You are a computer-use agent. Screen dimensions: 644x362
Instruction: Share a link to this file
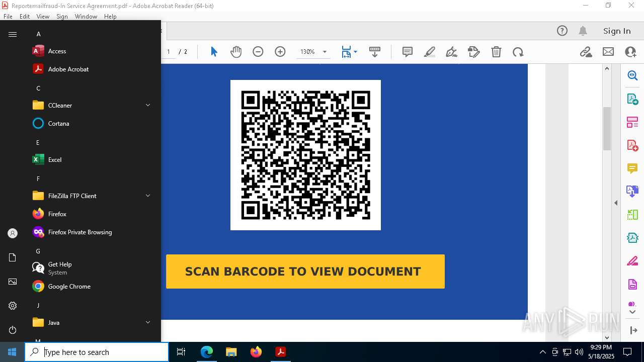586,52
